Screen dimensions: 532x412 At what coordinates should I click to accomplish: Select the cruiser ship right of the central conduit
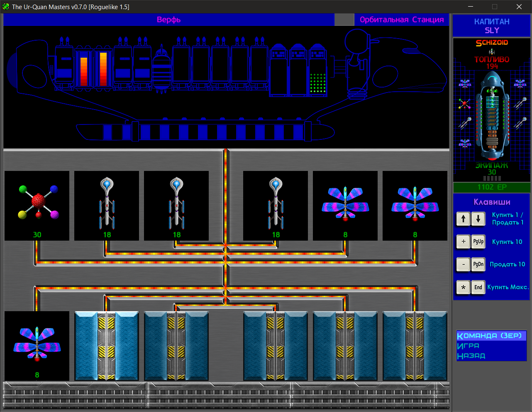click(x=276, y=206)
